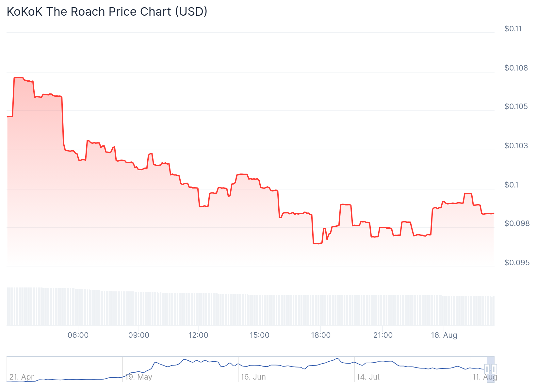Viewport: 537px width, 392px height.
Task: Select the 21:00 time axis label
Action: click(x=383, y=335)
